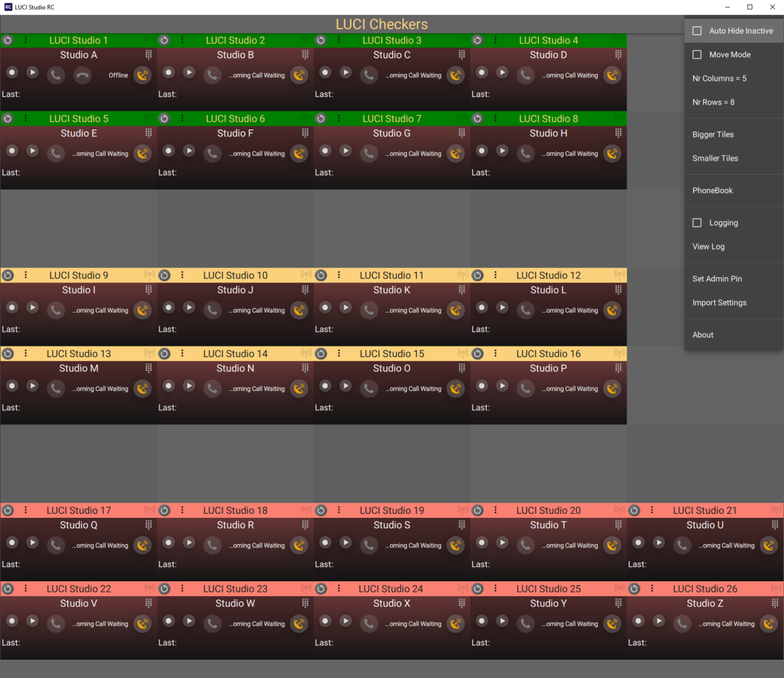Open the three-dot menu on LUCI Studio 6
This screenshot has width=784, height=678.
click(x=182, y=118)
